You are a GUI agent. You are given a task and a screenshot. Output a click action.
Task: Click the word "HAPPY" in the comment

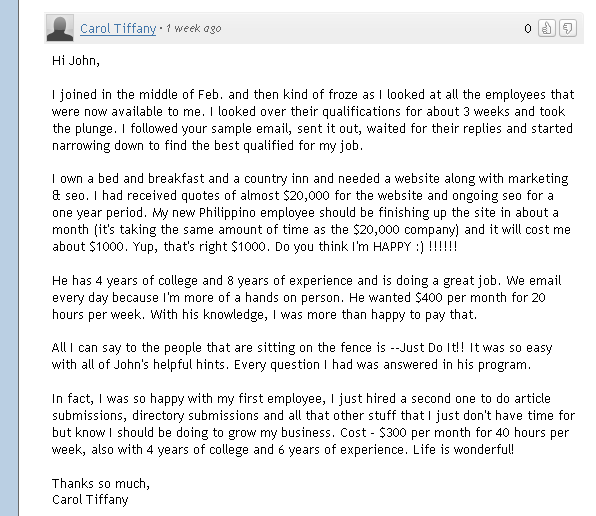point(392,247)
